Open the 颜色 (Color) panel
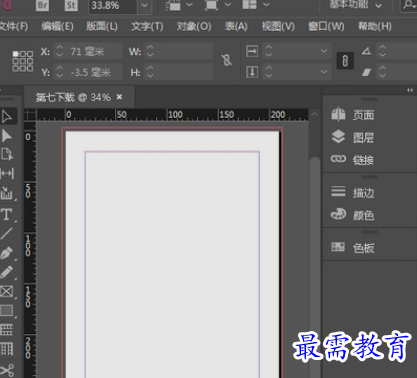 (x=352, y=215)
